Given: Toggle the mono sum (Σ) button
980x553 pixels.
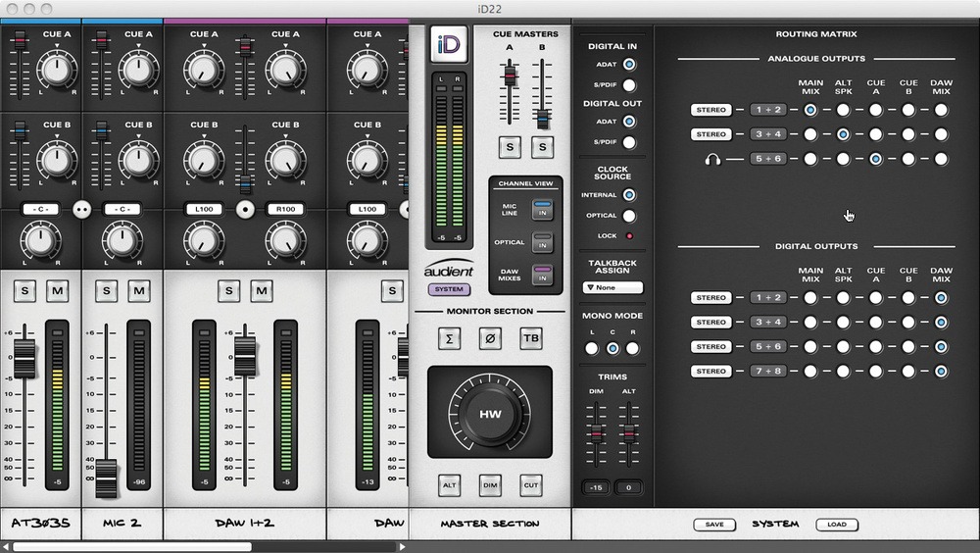Looking at the screenshot, I should (x=449, y=338).
